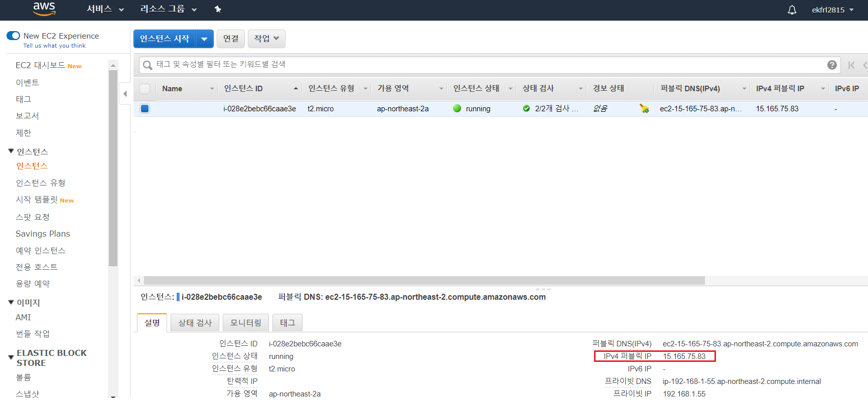Screen dimensions: 868x402
Task: Click the 연결 connect button
Action: (231, 39)
